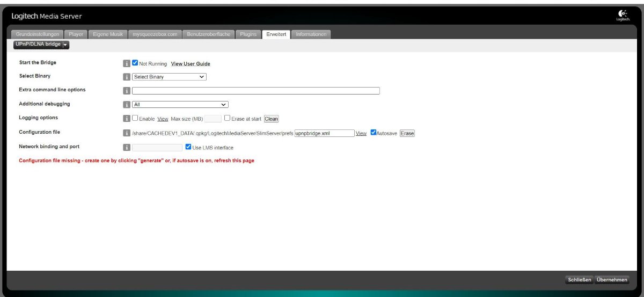Open the Grundeinstellungen tab
The height and width of the screenshot is (297, 644).
pyautogui.click(x=38, y=34)
